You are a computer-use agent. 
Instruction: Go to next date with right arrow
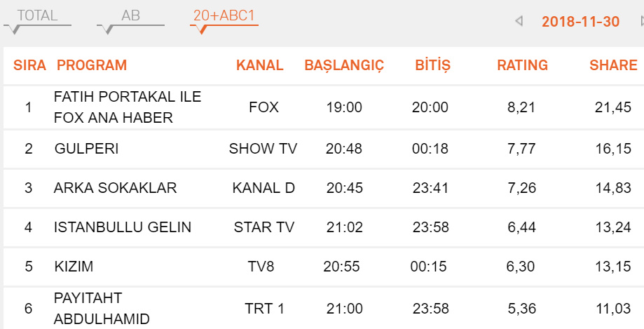(641, 22)
